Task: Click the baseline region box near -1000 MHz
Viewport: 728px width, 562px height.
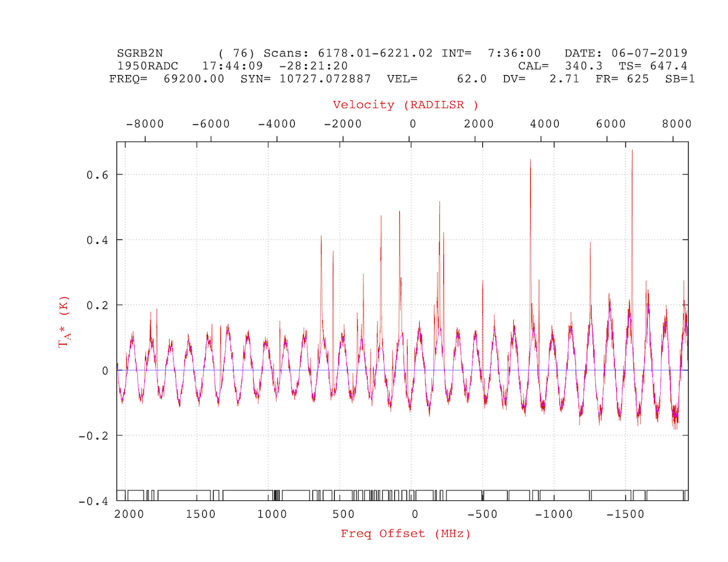Action: 564,495
